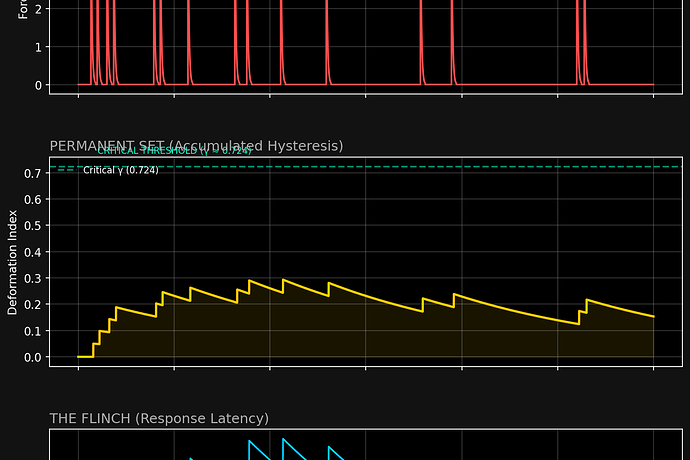Click the "Deformation Index" y-axis label

tap(13, 262)
